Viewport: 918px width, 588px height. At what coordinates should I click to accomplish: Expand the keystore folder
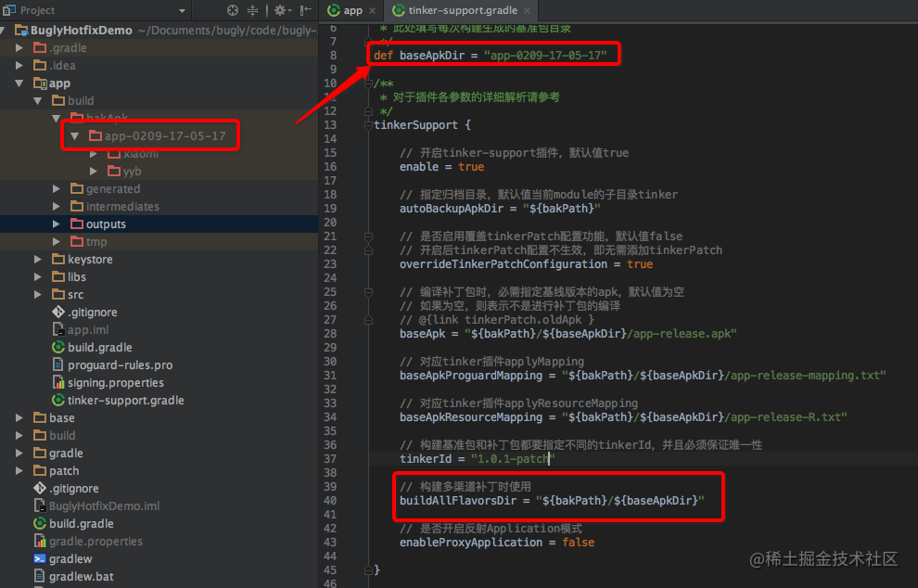pos(38,259)
